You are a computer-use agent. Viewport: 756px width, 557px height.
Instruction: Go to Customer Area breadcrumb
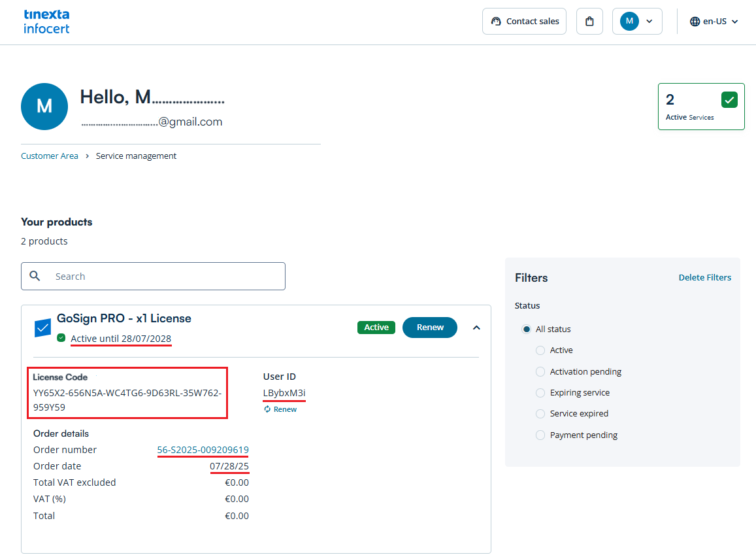[50, 156]
